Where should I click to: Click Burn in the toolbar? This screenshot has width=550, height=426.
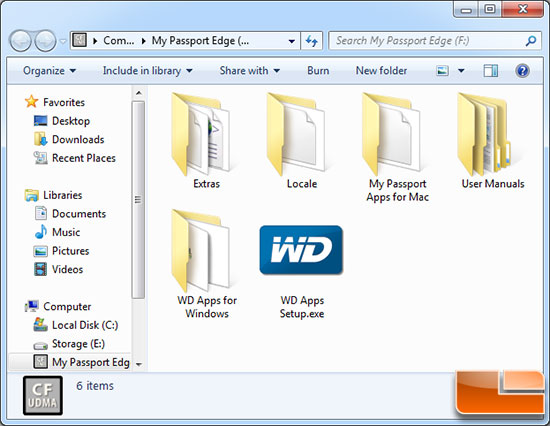tap(318, 71)
